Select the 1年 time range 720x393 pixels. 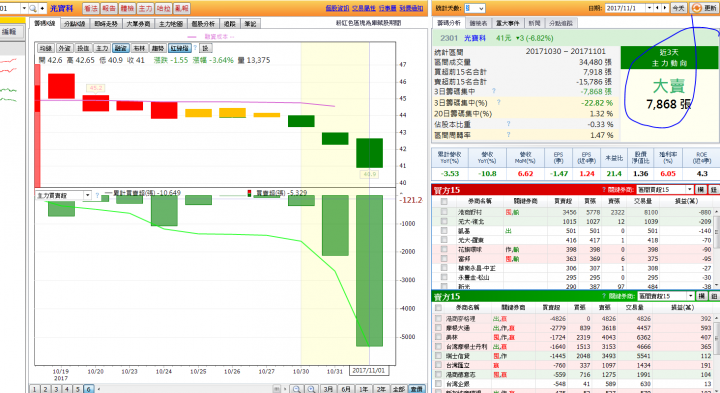point(363,389)
